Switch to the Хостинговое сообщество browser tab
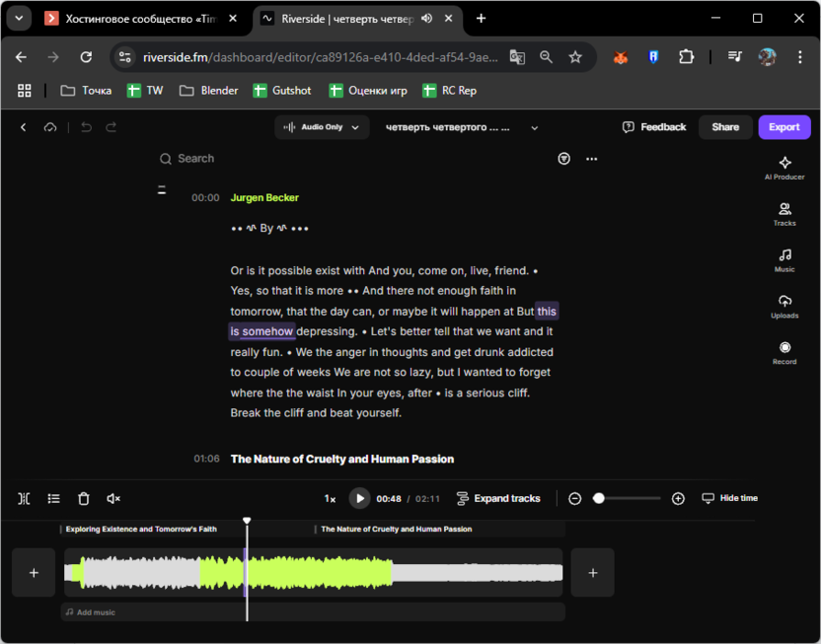This screenshot has height=644, width=821. pos(138,19)
